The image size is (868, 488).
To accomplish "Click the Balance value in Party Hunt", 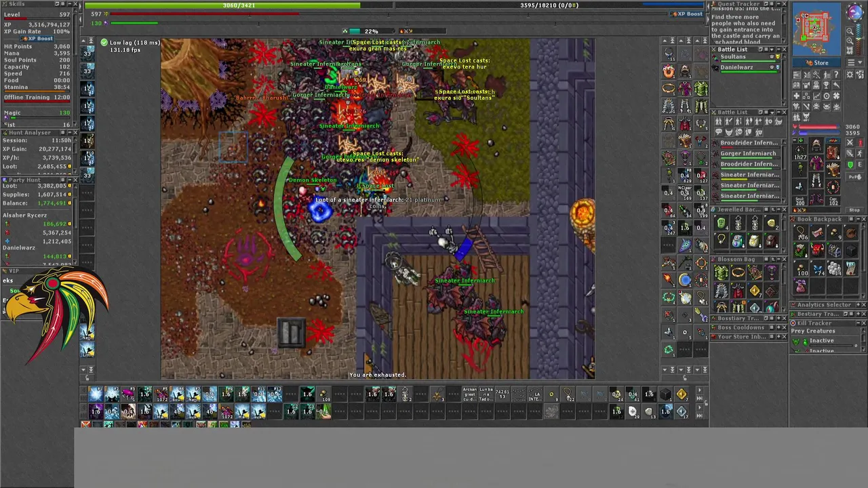I will tap(52, 203).
